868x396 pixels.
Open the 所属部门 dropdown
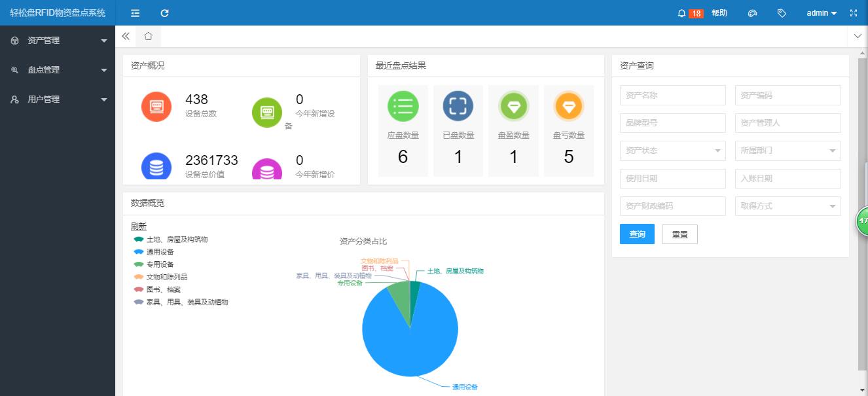[x=787, y=151]
